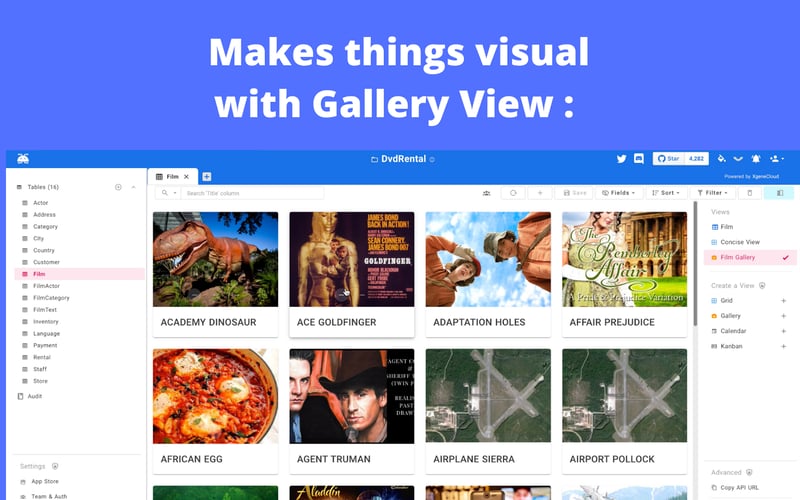800x500 pixels.
Task: Create a new Grid view
Action: click(784, 301)
